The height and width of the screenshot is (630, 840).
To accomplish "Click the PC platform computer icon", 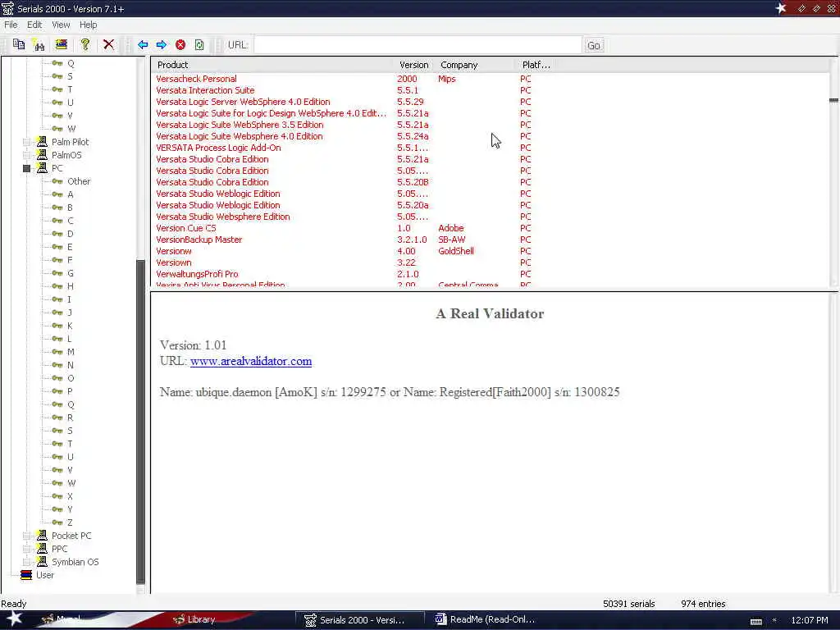I will tap(42, 167).
